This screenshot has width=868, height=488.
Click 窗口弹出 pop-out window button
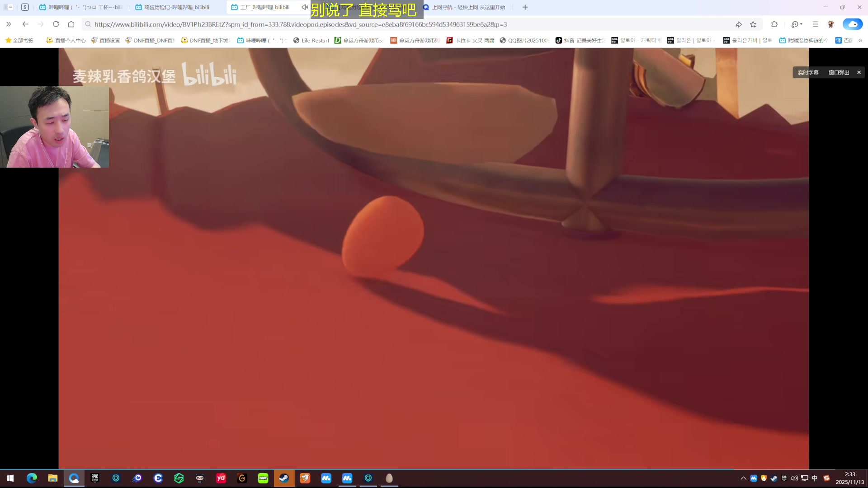click(839, 72)
